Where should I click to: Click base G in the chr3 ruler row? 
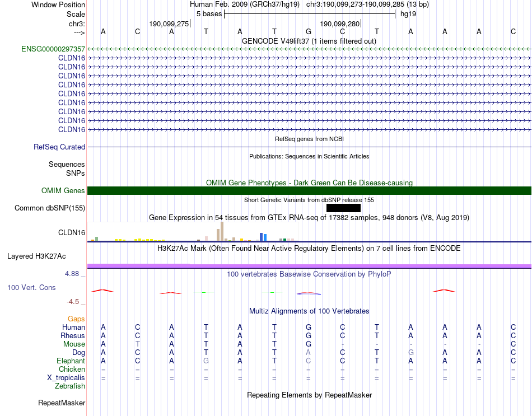(x=309, y=31)
